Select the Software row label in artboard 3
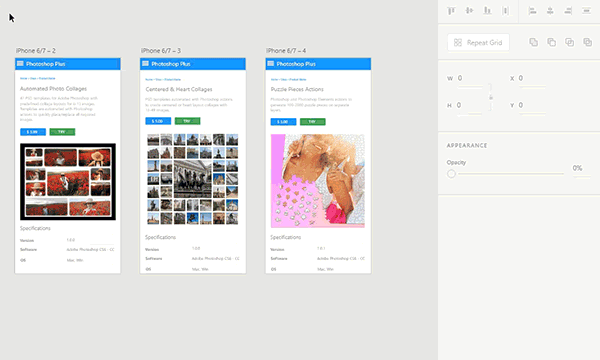This screenshot has width=600, height=360. click(x=153, y=259)
